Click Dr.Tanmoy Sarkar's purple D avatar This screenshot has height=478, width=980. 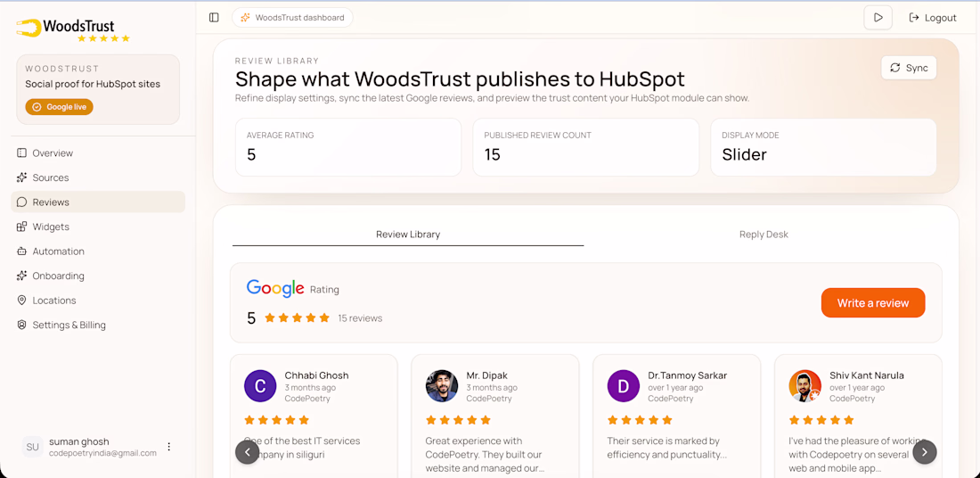click(x=623, y=386)
